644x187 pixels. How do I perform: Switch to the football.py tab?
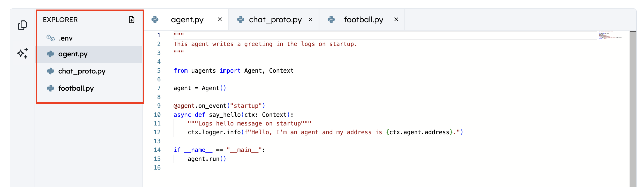pos(362,20)
